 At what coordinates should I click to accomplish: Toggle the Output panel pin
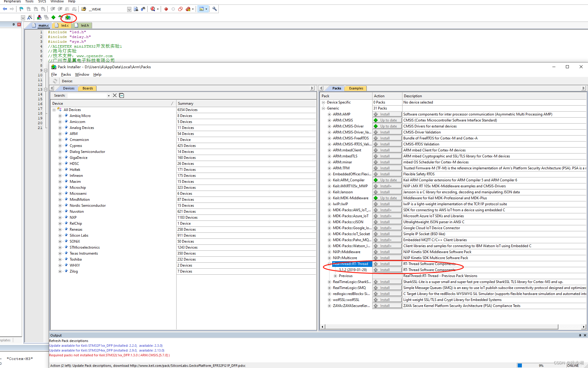click(x=580, y=335)
